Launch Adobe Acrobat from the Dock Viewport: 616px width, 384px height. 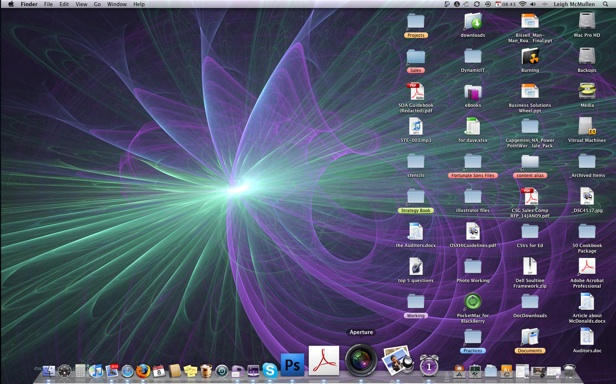click(x=324, y=360)
